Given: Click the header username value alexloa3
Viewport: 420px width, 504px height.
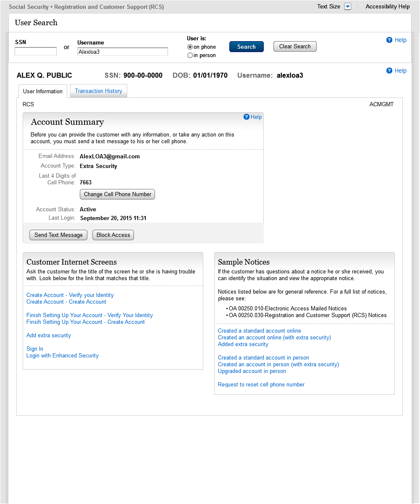Looking at the screenshot, I should click(290, 76).
